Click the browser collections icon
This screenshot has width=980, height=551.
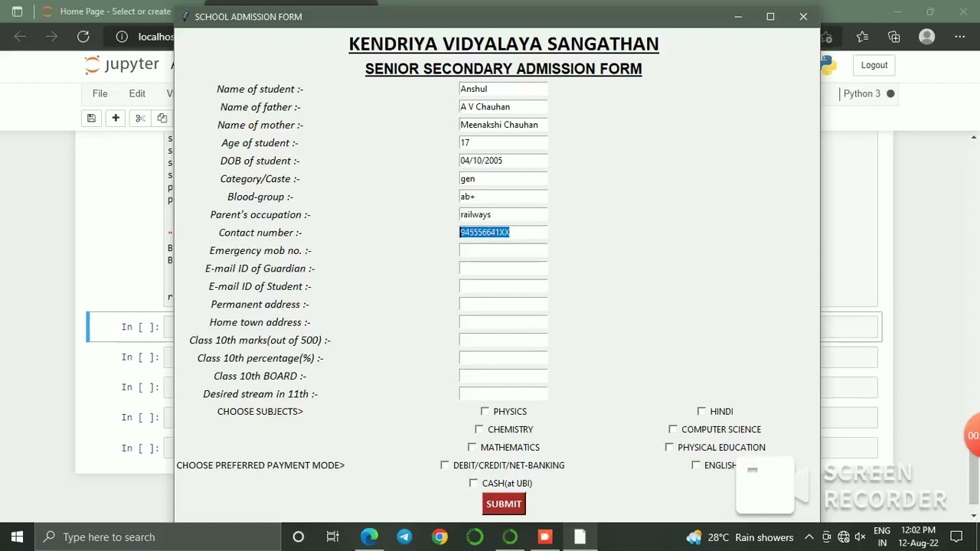(894, 37)
